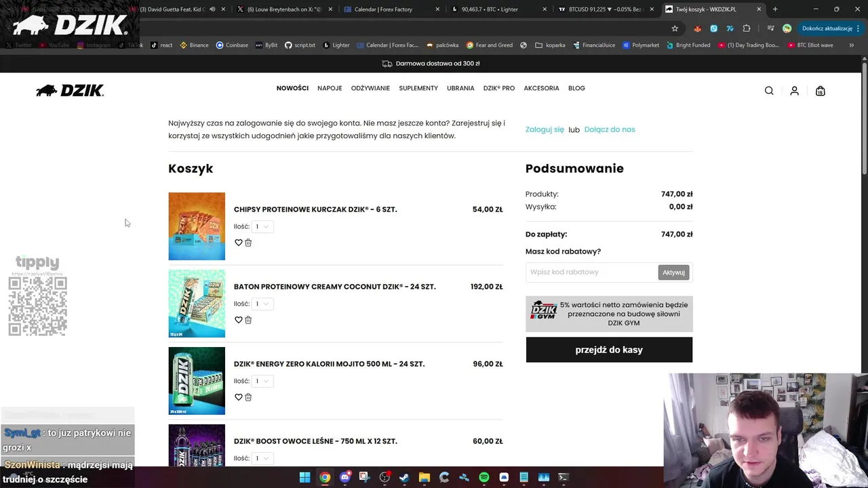Open the BLOG menu item
The width and height of the screenshot is (868, 488).
[x=576, y=88]
